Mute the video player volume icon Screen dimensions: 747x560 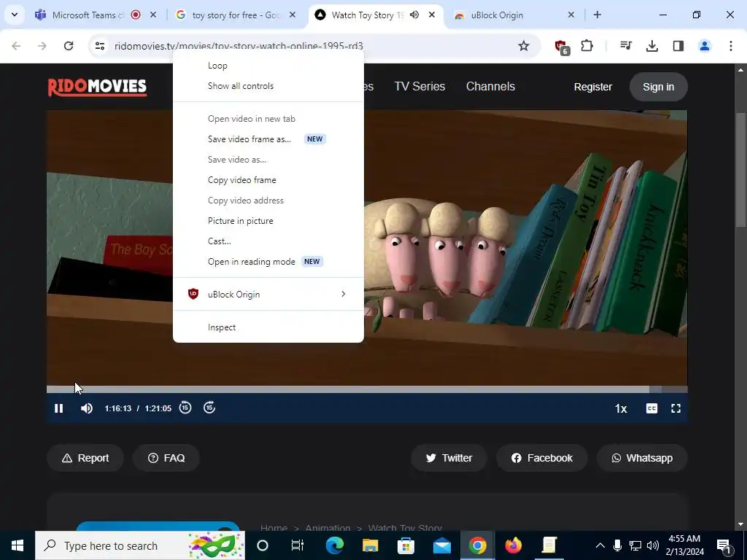[x=87, y=408]
